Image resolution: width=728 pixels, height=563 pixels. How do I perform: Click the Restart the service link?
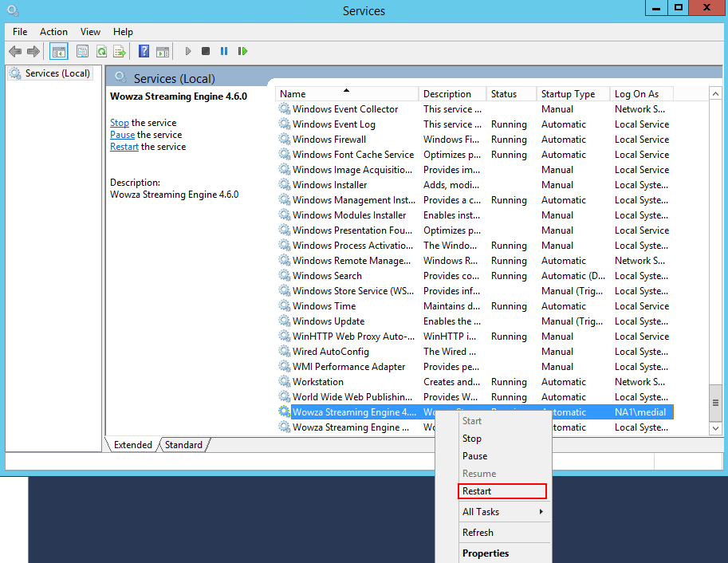click(124, 147)
